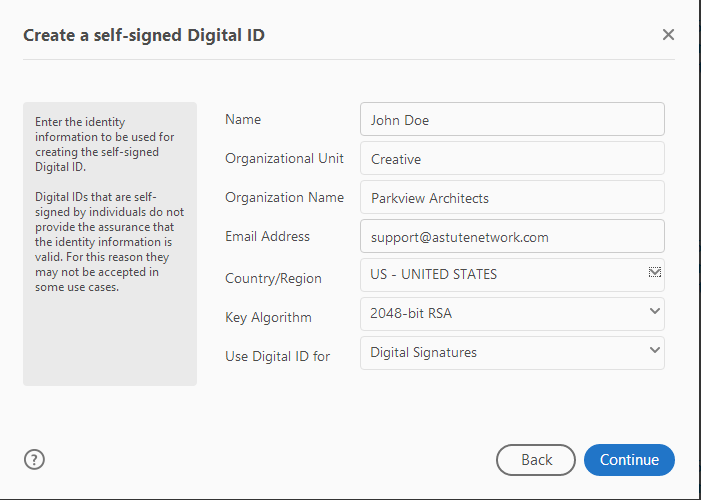Click the 'Organizational Unit' label
The height and width of the screenshot is (500, 701).
coord(284,158)
